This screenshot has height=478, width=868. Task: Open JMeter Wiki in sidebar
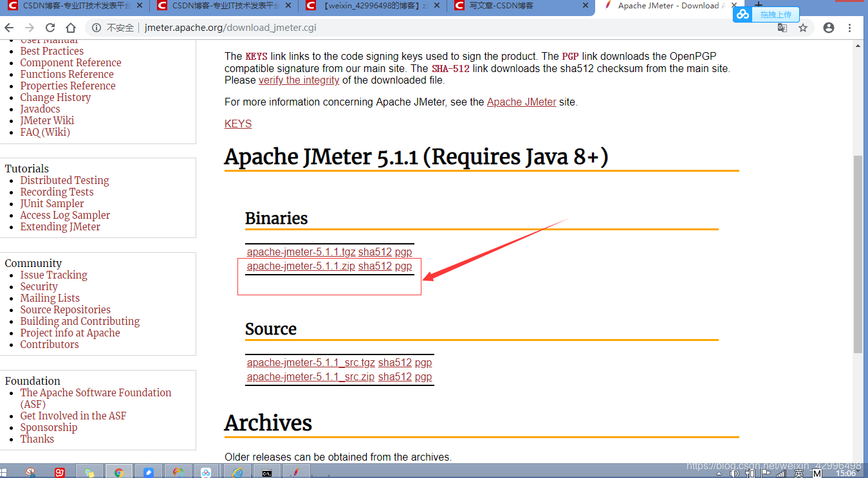click(x=47, y=121)
